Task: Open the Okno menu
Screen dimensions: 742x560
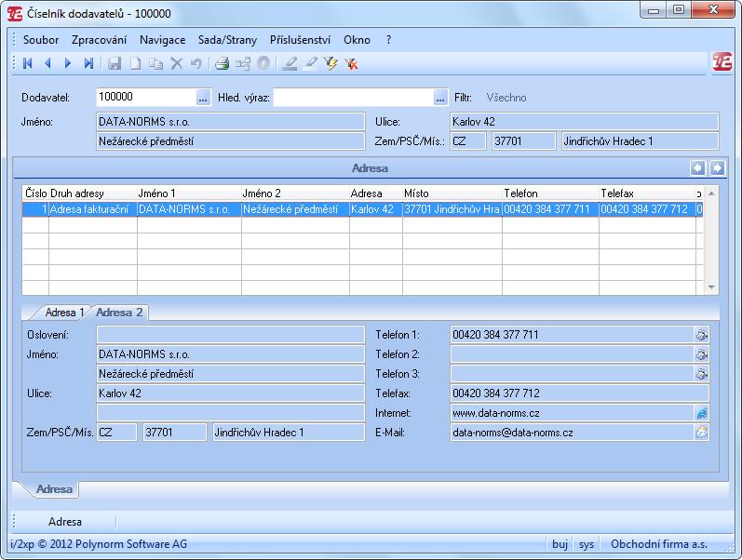Action: click(x=357, y=40)
